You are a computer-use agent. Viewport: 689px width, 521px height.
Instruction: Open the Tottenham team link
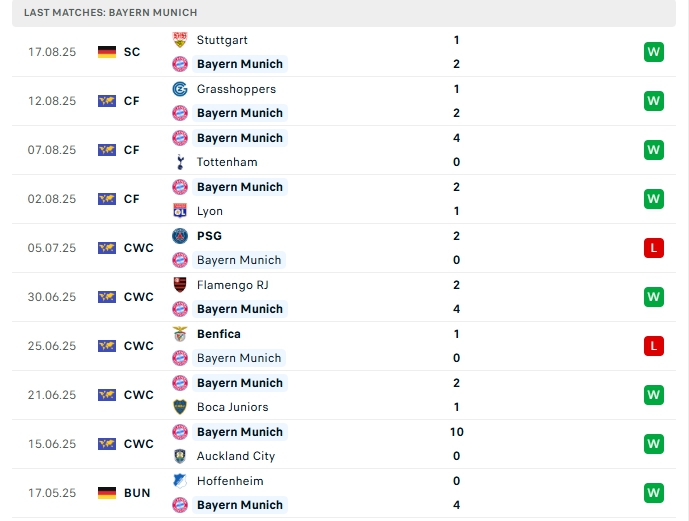pos(227,162)
